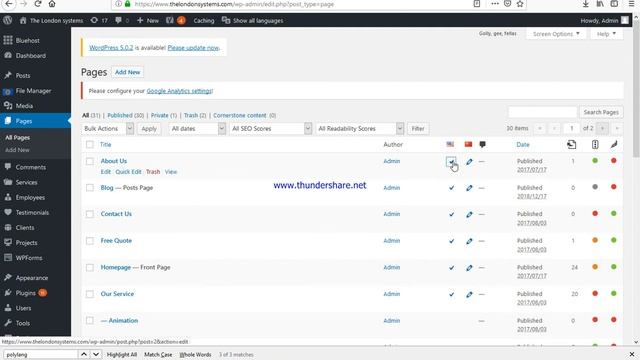Open the Bulk Actions dropdown
This screenshot has width=640, height=360.
click(107, 129)
